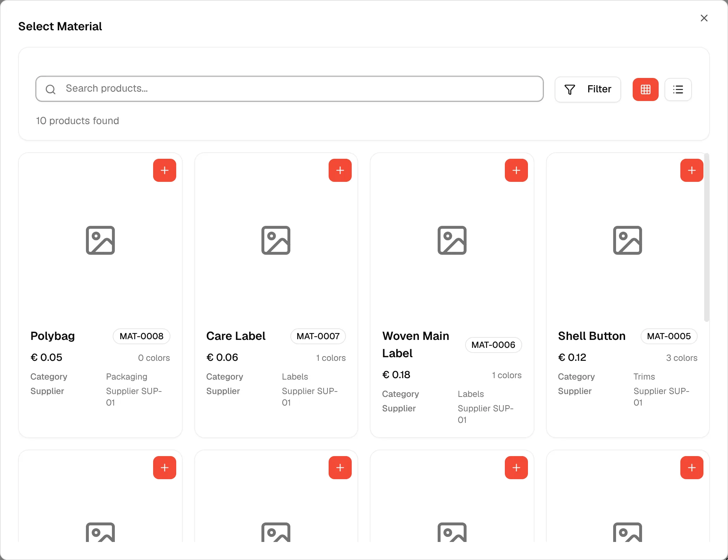Click the Shell Button product title
Viewport: 728px width, 560px height.
pyautogui.click(x=591, y=336)
